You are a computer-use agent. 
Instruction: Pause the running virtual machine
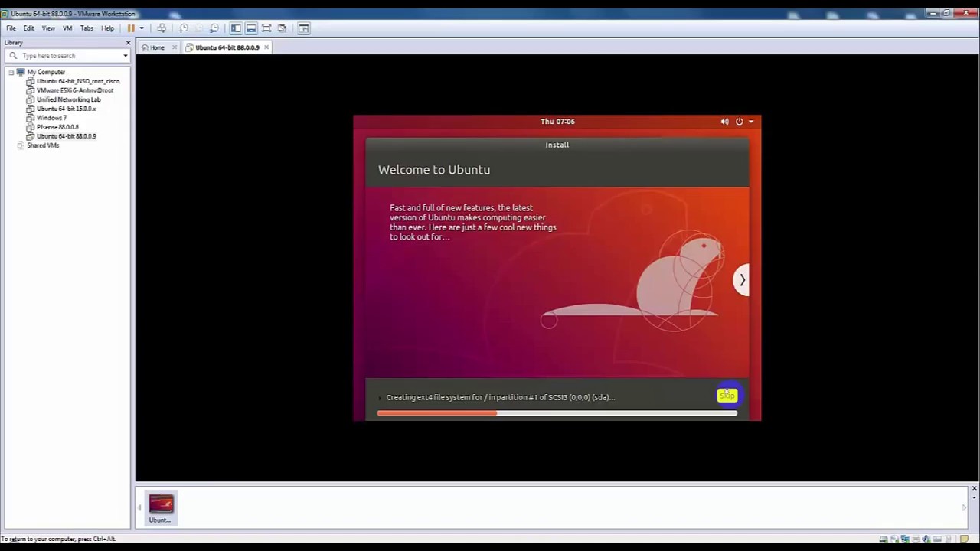pyautogui.click(x=131, y=28)
